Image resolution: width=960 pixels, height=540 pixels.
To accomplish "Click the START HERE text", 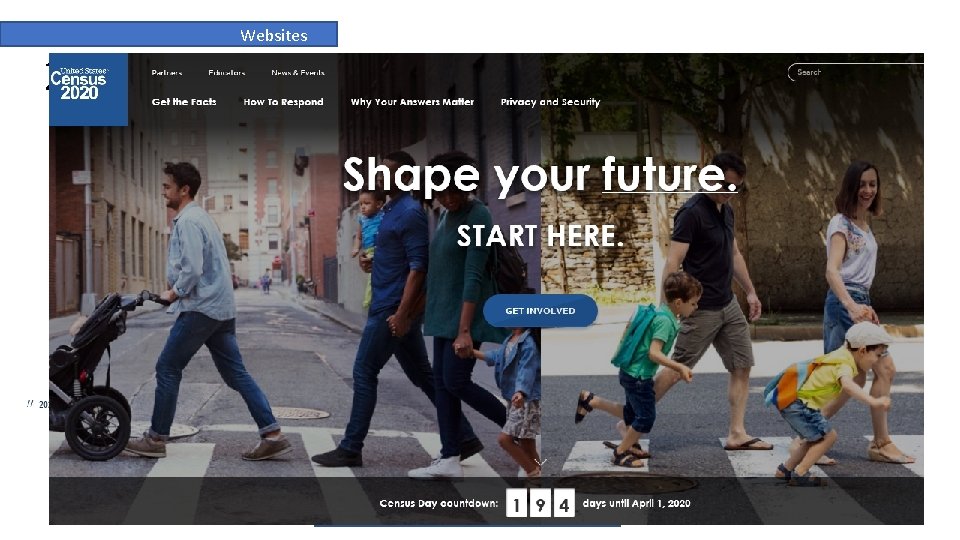I will coord(540,236).
